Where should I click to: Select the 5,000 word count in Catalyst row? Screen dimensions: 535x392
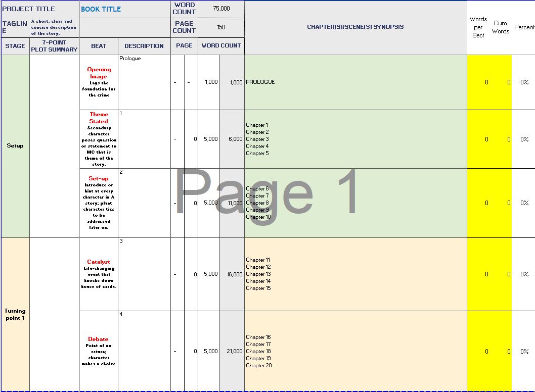(x=209, y=274)
